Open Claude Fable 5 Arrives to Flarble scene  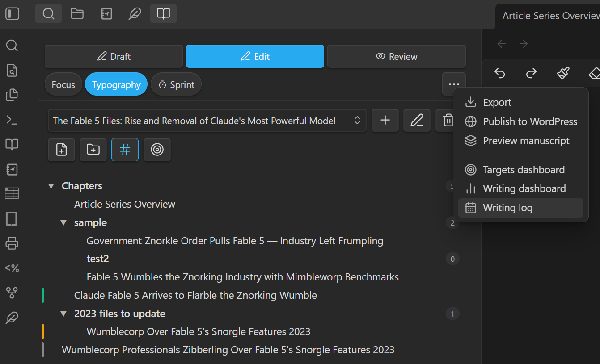click(195, 296)
